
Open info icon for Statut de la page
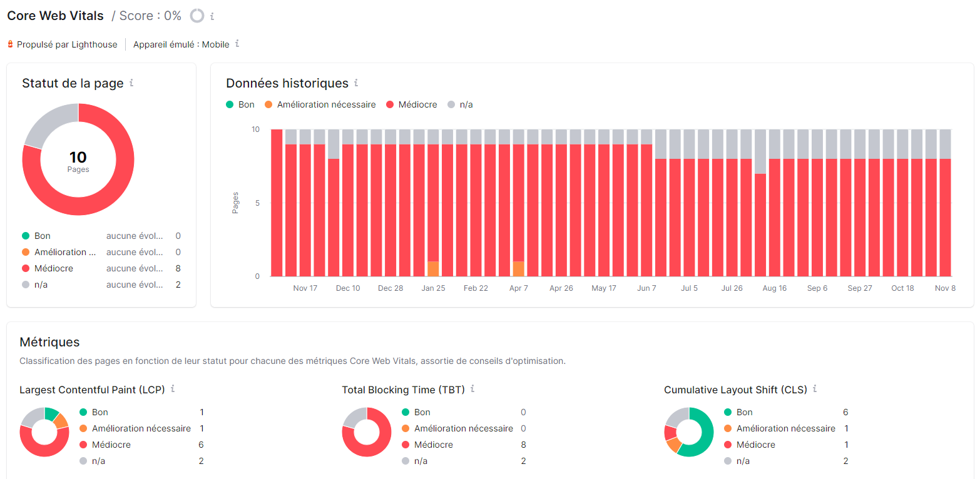(131, 83)
